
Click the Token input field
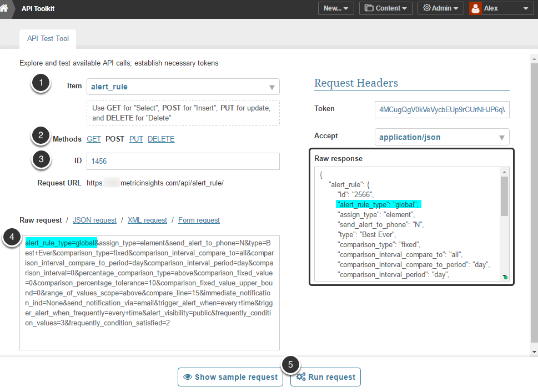(x=442, y=109)
